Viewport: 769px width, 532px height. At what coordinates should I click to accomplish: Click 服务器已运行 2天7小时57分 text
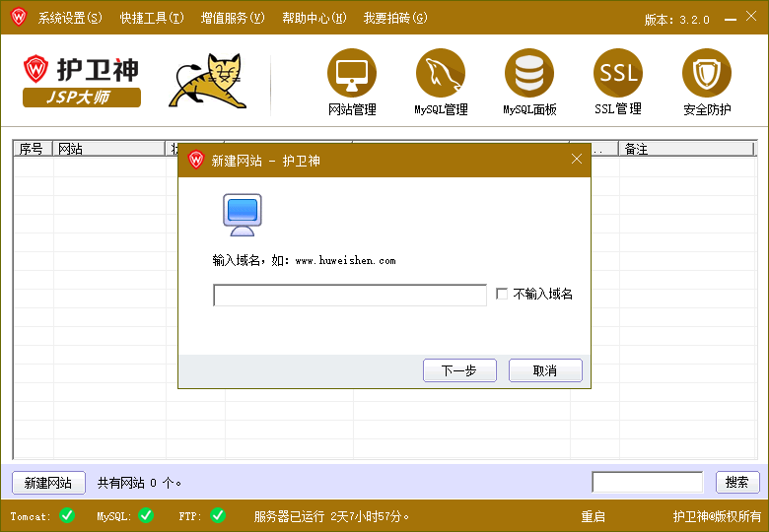331,516
